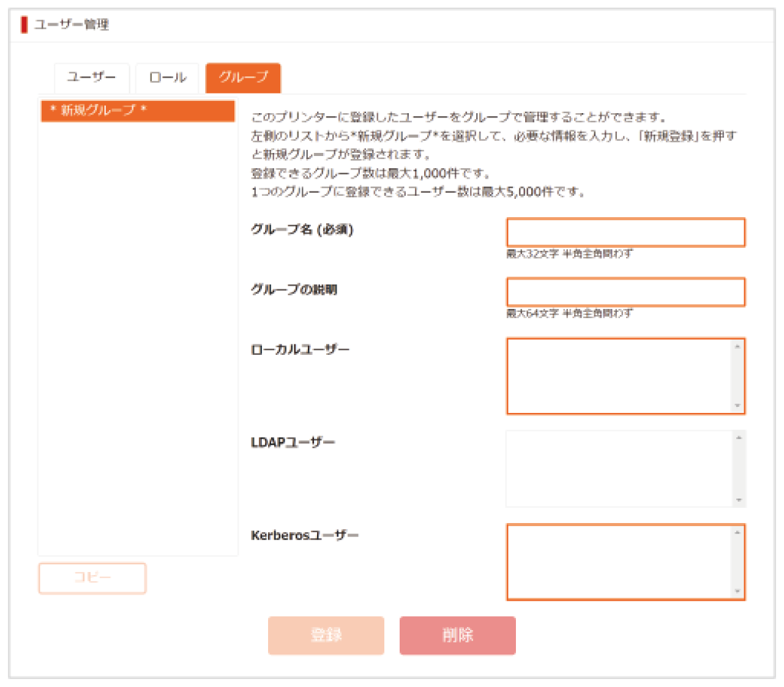The height and width of the screenshot is (687, 784).
Task: Click the scrollbar track of the Kerberosユーザー list
Action: (737, 562)
